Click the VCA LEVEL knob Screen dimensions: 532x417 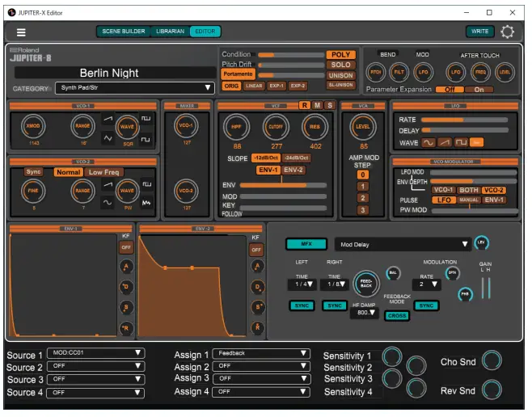pyautogui.click(x=363, y=127)
